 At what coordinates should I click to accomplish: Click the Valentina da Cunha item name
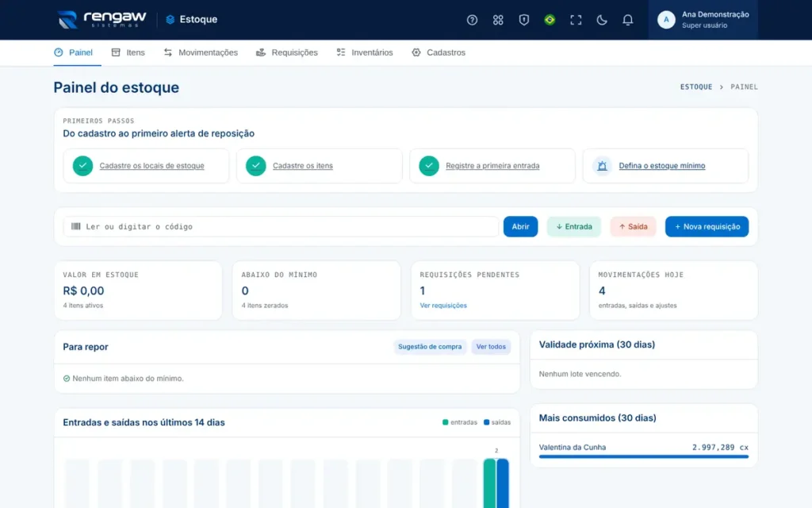(x=573, y=448)
